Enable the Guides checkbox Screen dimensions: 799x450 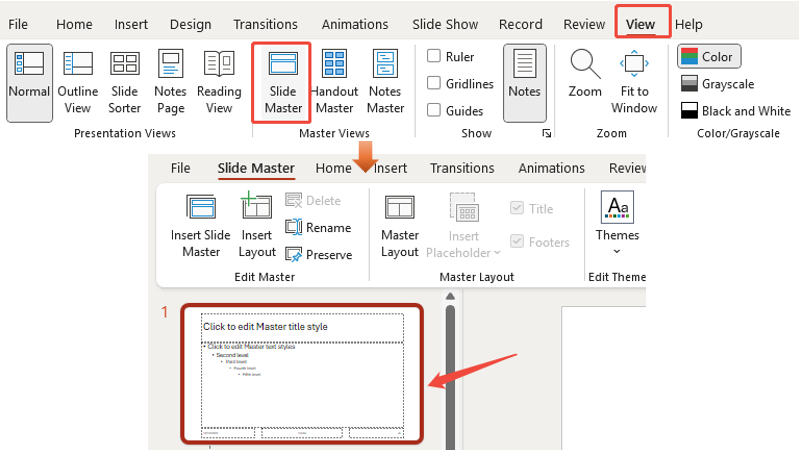point(434,110)
